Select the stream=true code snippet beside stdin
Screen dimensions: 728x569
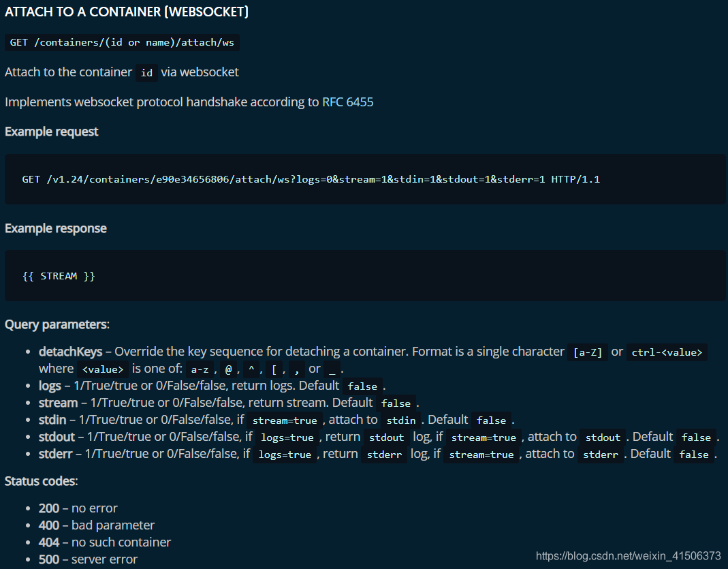[285, 420]
